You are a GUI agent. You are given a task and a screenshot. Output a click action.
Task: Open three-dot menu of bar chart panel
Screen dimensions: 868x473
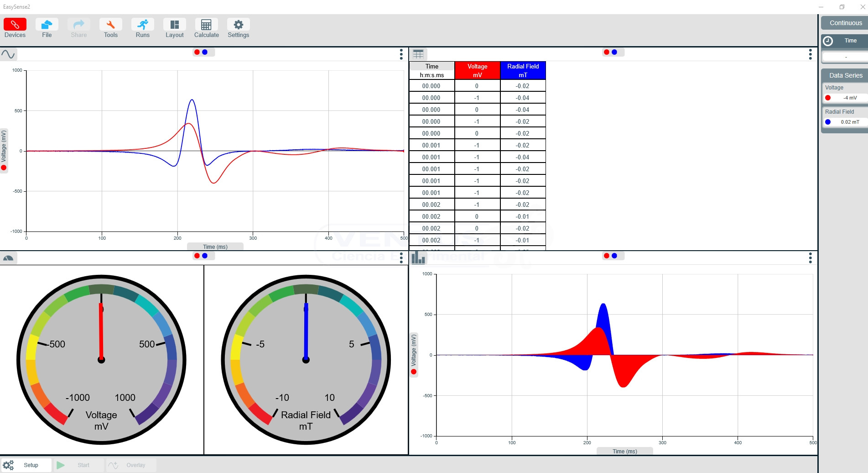click(810, 258)
